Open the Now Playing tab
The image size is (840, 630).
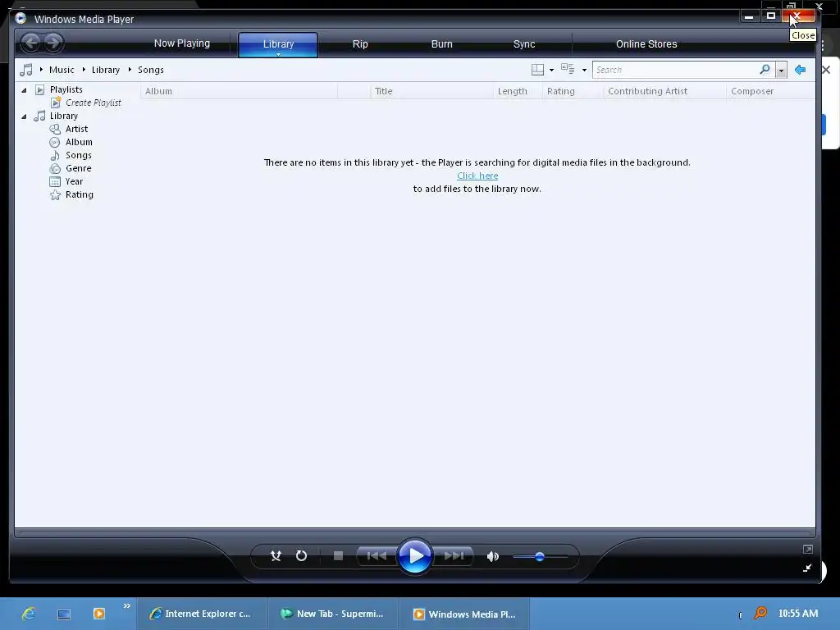coord(181,43)
